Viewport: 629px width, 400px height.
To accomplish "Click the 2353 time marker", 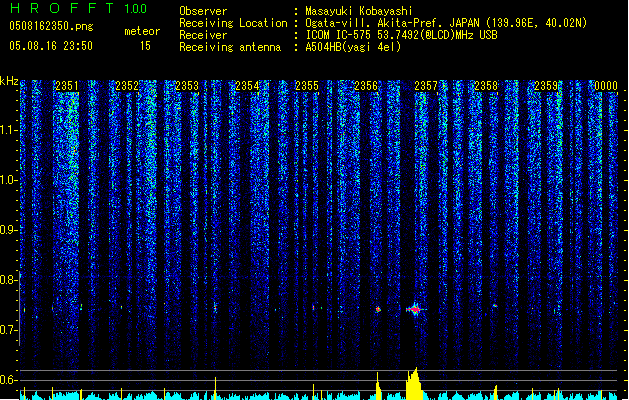I will tap(187, 86).
